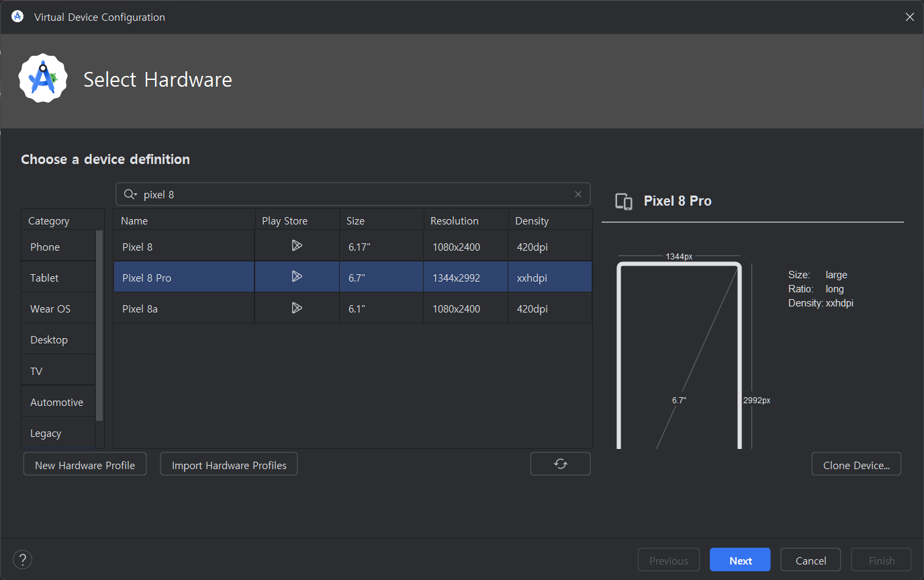Click the Clone Device... button
Screen dimensions: 924x580
856,464
